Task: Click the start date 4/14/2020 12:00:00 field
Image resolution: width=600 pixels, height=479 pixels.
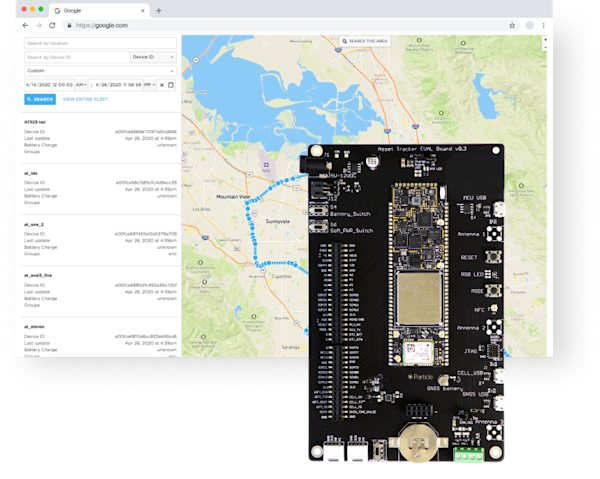Action: pos(49,85)
